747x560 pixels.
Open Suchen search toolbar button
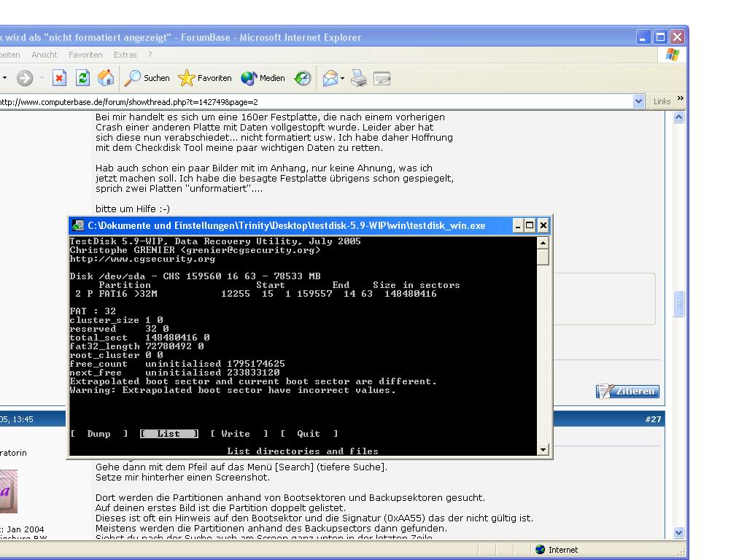147,78
